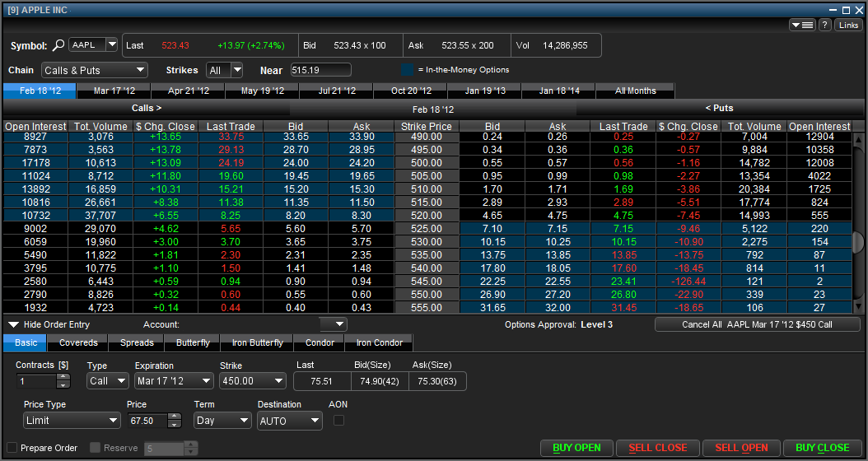Click the BUY CLOSE button
This screenshot has width=868, height=461.
(822, 448)
